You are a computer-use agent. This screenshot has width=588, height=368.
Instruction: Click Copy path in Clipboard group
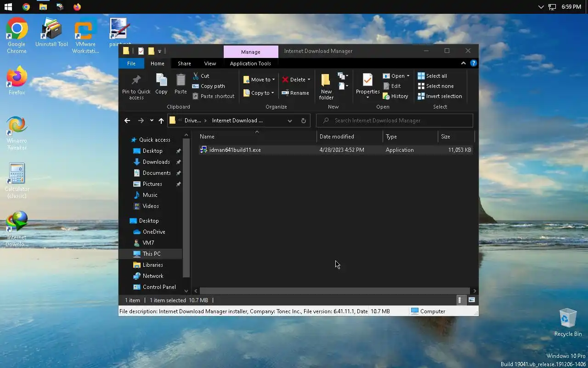point(209,86)
